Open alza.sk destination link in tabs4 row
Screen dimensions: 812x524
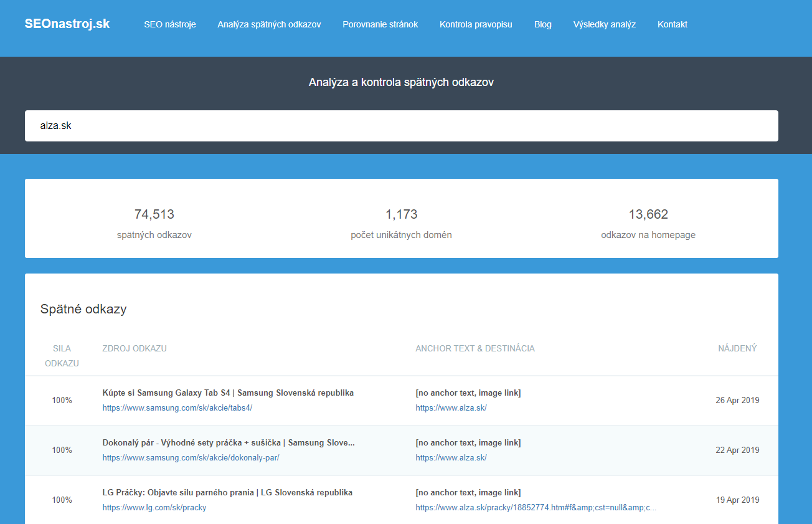tap(451, 407)
